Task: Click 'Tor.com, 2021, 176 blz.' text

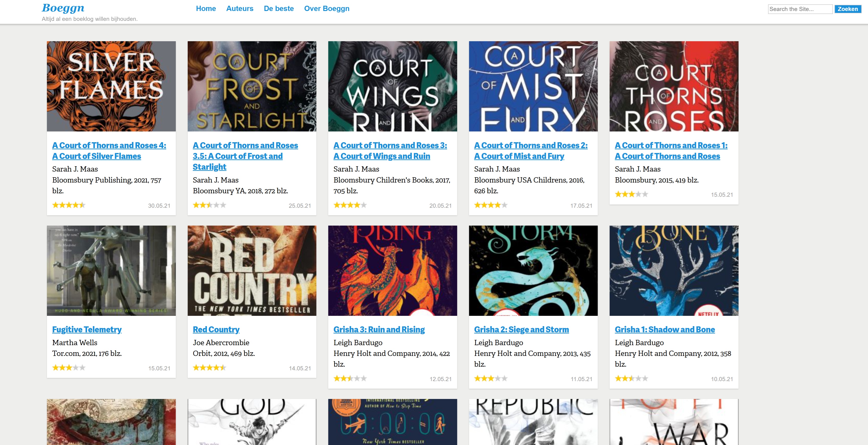Action: click(87, 353)
